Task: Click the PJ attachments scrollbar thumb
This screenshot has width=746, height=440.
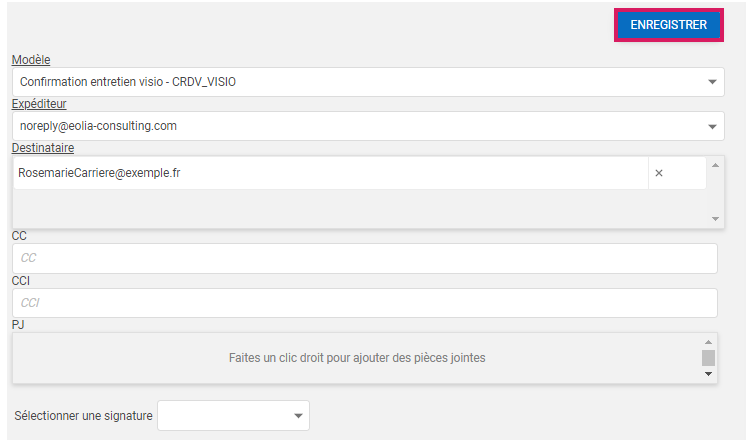Action: point(708,358)
